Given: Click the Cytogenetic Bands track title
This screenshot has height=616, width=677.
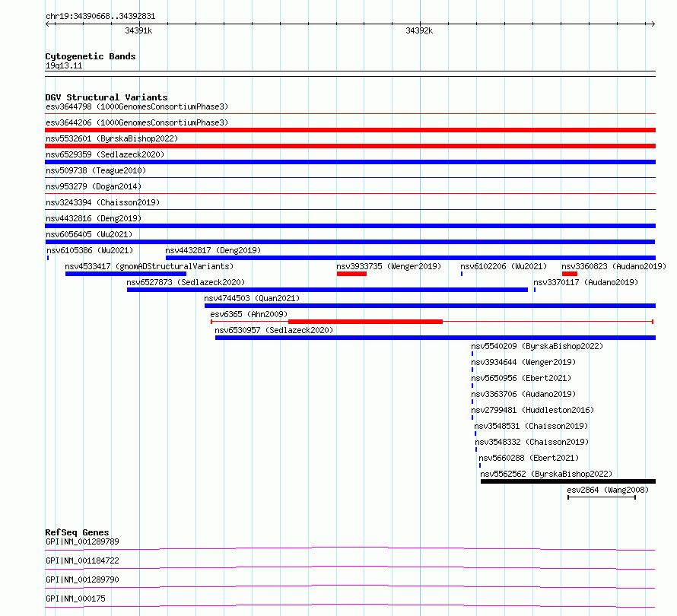Looking at the screenshot, I should point(91,56).
